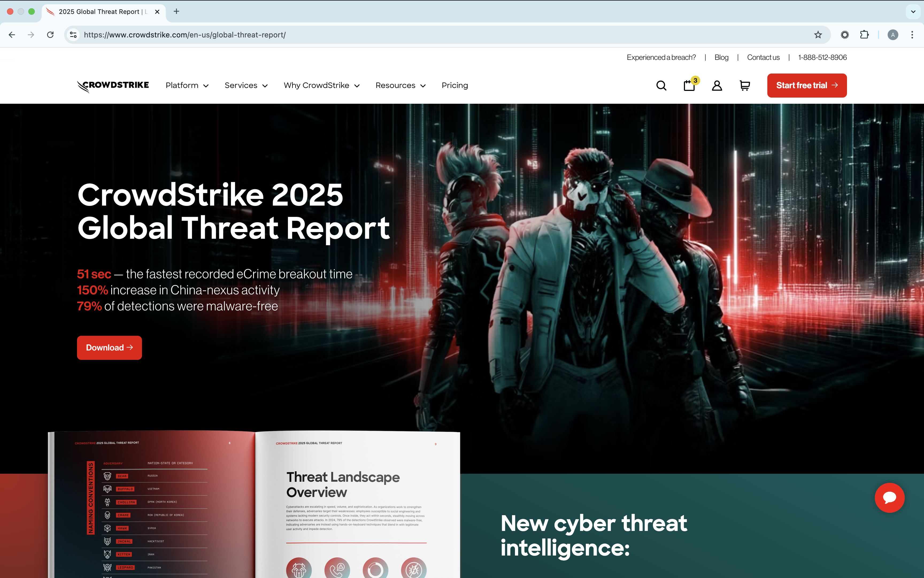The width and height of the screenshot is (924, 578).
Task: Expand the Services dropdown menu
Action: coord(246,86)
